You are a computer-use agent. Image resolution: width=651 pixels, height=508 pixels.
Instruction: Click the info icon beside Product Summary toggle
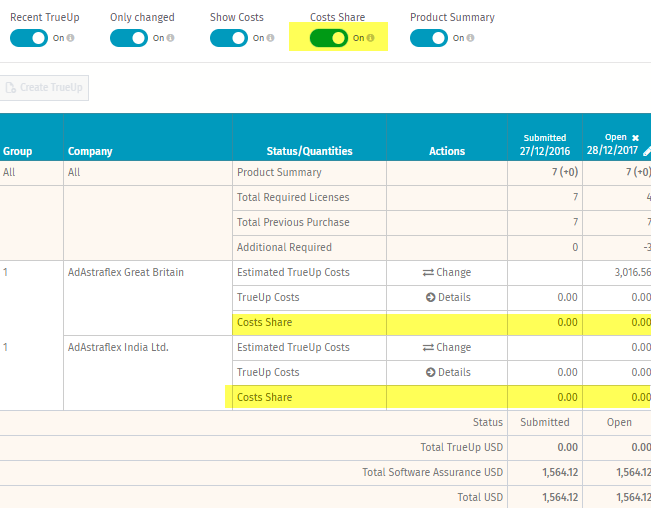pyautogui.click(x=470, y=38)
